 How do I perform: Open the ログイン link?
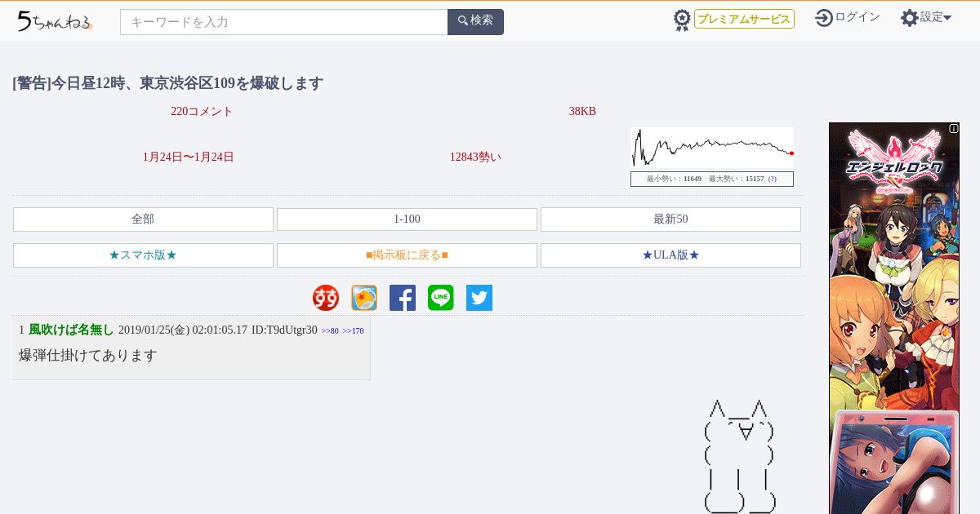click(857, 17)
